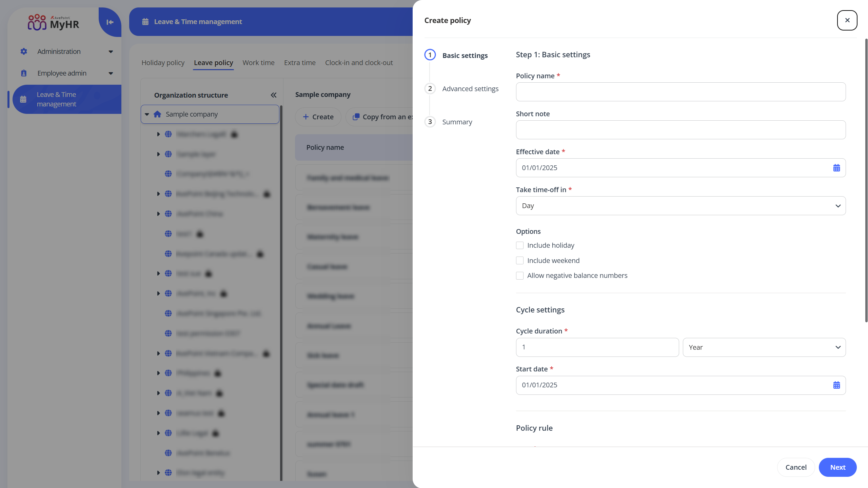Click the Short note input field
Screen dimensions: 868x488
coord(681,130)
